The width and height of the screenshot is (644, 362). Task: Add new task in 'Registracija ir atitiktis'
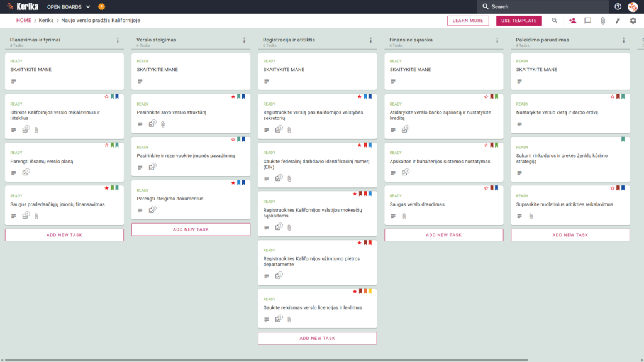[318, 339]
